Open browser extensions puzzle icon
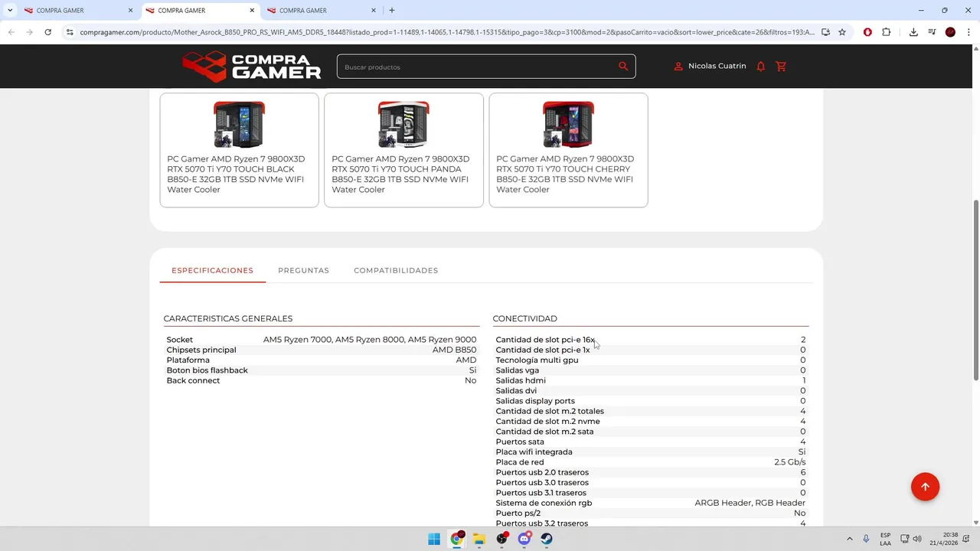This screenshot has height=551, width=980. (886, 32)
